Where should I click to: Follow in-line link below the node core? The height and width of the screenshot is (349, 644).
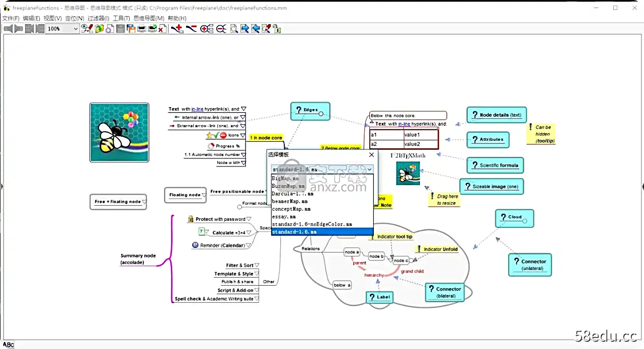click(x=404, y=124)
